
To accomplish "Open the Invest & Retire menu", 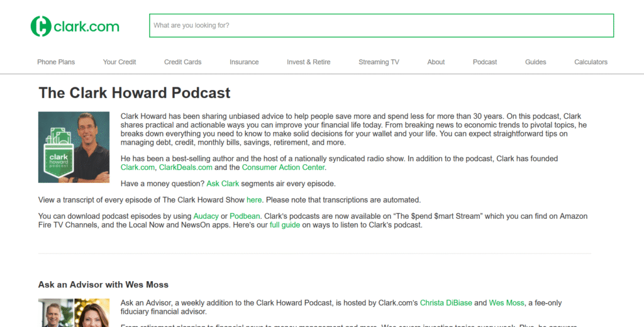I will point(308,62).
